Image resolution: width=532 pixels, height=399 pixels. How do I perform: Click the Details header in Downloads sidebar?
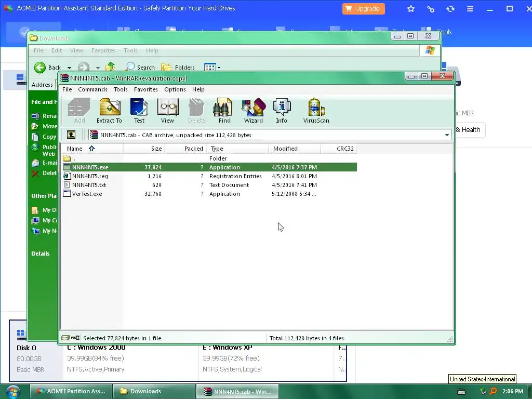point(41,254)
